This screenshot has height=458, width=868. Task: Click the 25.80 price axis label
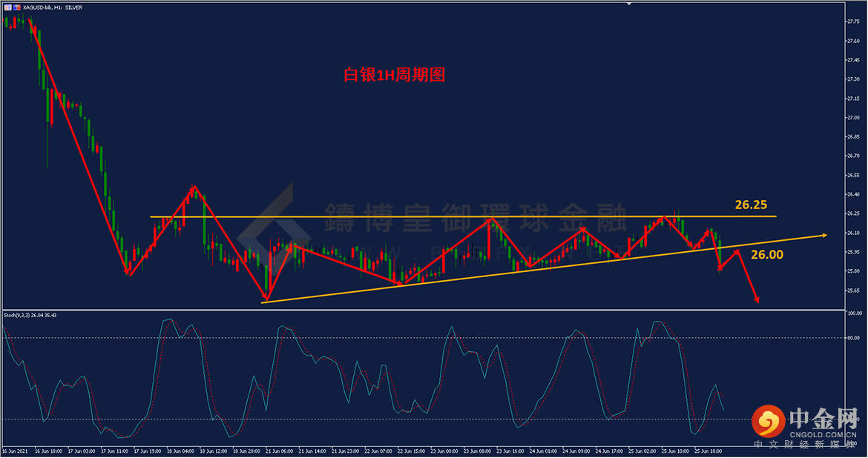pyautogui.click(x=853, y=271)
